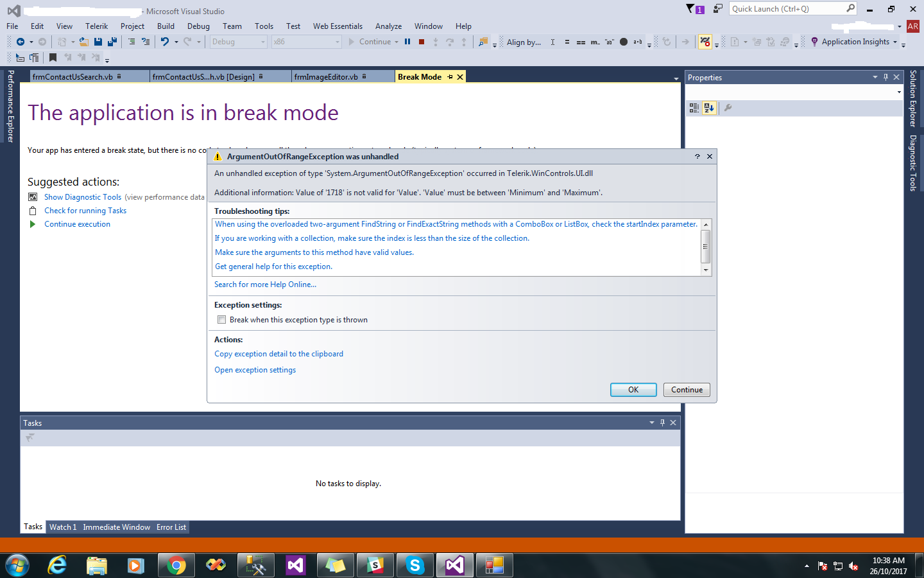
Task: Click the Navigate Backward arrow icon
Action: click(21, 42)
